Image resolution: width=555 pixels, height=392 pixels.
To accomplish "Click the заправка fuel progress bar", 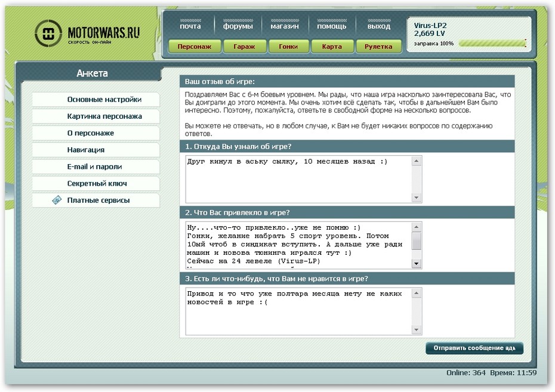I will coord(493,44).
